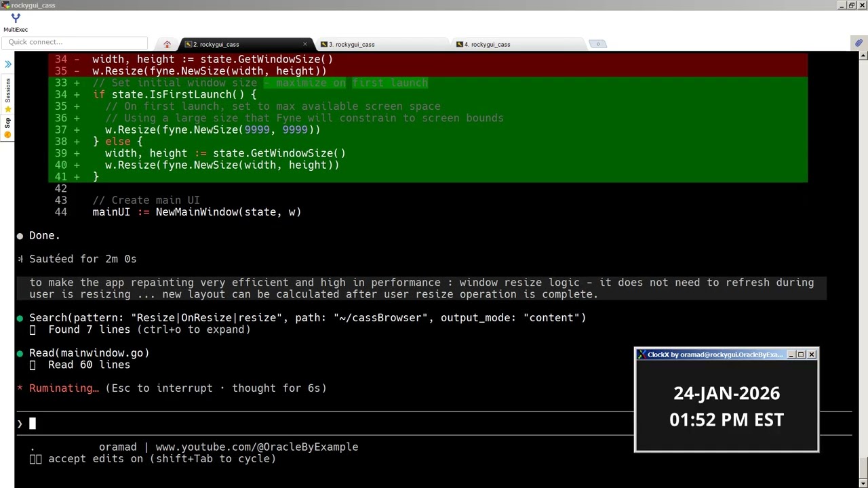868x488 pixels.
Task: Click the user prompt text 'to make the app repainting'
Action: [x=421, y=288]
